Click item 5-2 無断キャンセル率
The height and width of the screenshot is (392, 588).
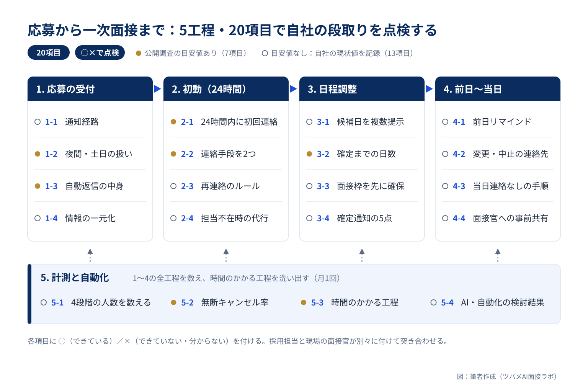[x=220, y=302]
